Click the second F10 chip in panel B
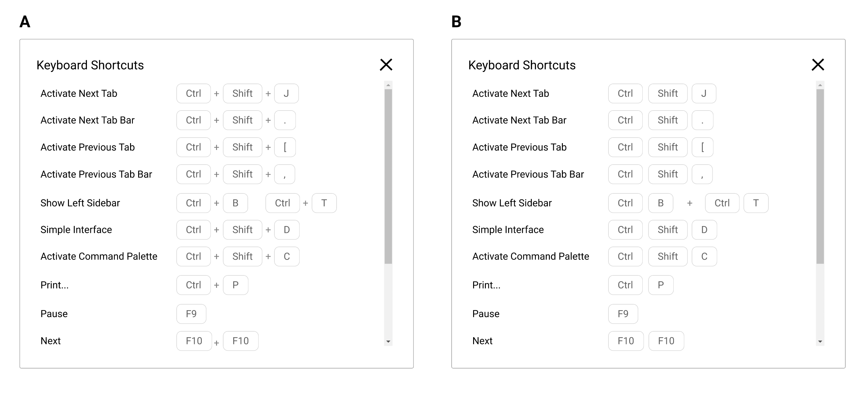This screenshot has height=408, width=868. pos(666,341)
